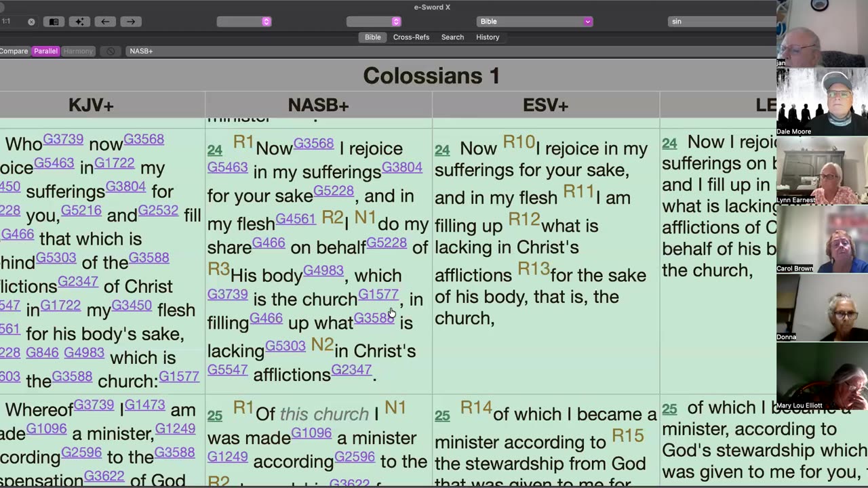Select Mary Lou Elliott's video thumbnail

[822, 375]
